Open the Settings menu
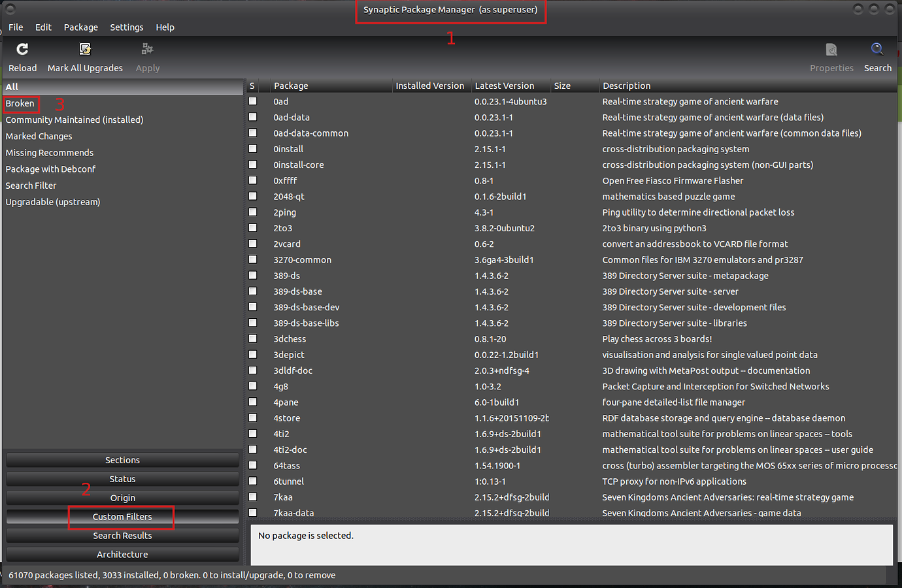This screenshot has height=588, width=902. point(127,27)
